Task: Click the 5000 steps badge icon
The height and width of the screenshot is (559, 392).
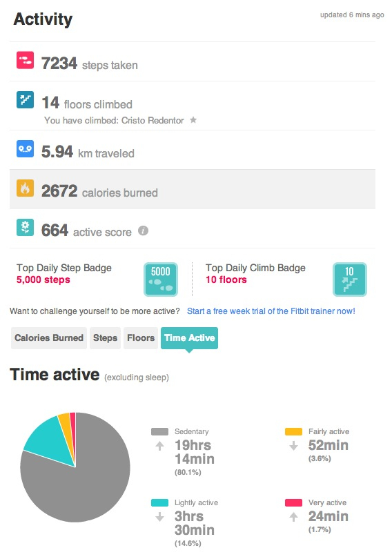Action: coord(161,279)
